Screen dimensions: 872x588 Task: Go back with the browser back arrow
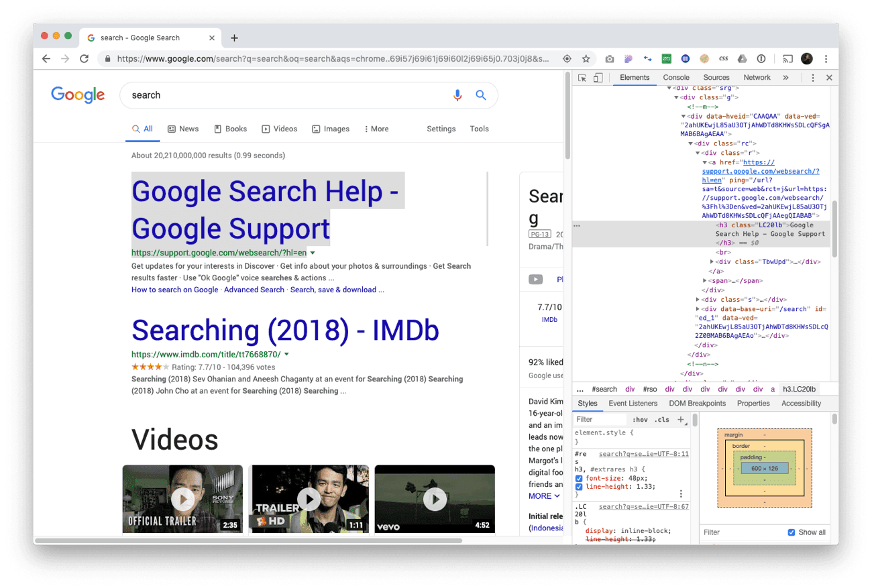click(x=46, y=59)
